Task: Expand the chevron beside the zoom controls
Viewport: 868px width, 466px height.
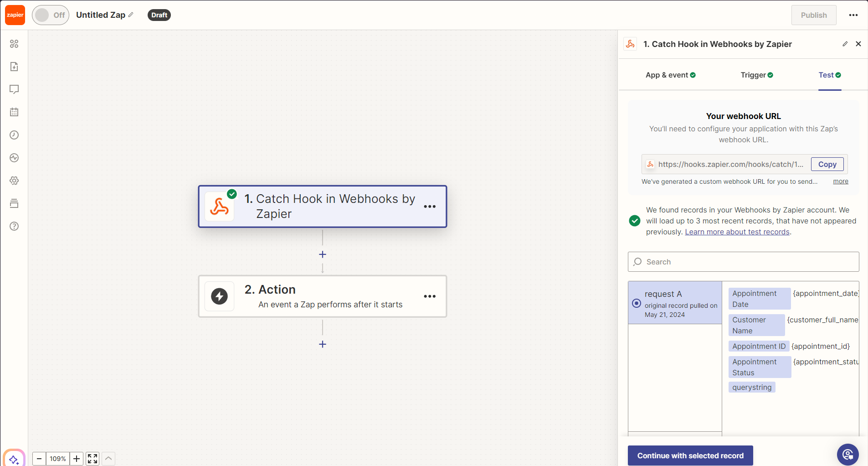Action: (108, 459)
